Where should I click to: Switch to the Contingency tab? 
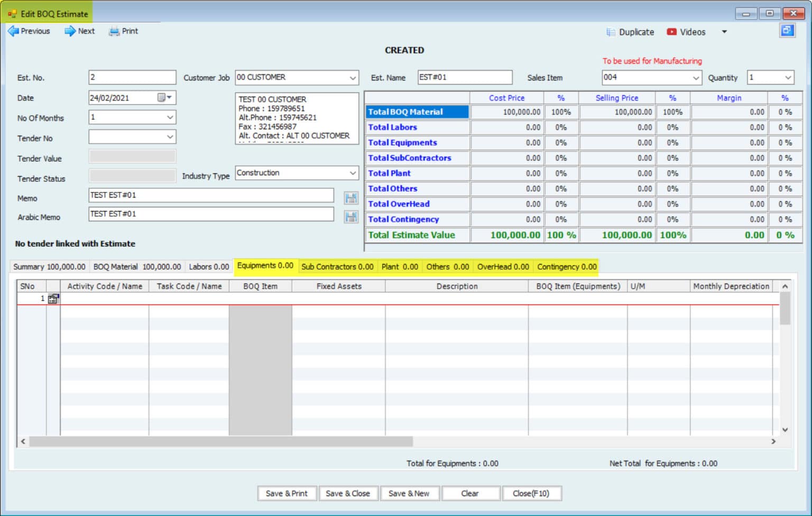click(567, 267)
